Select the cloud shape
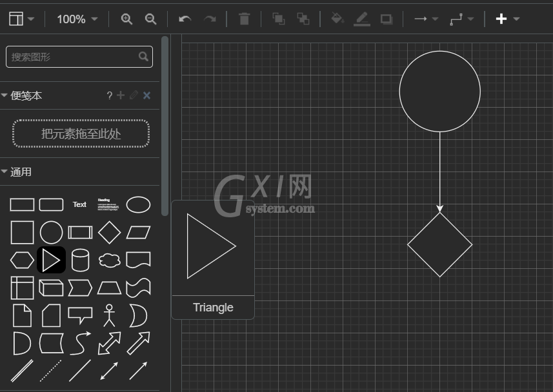Screen dimensions: 553x392 click(x=109, y=260)
